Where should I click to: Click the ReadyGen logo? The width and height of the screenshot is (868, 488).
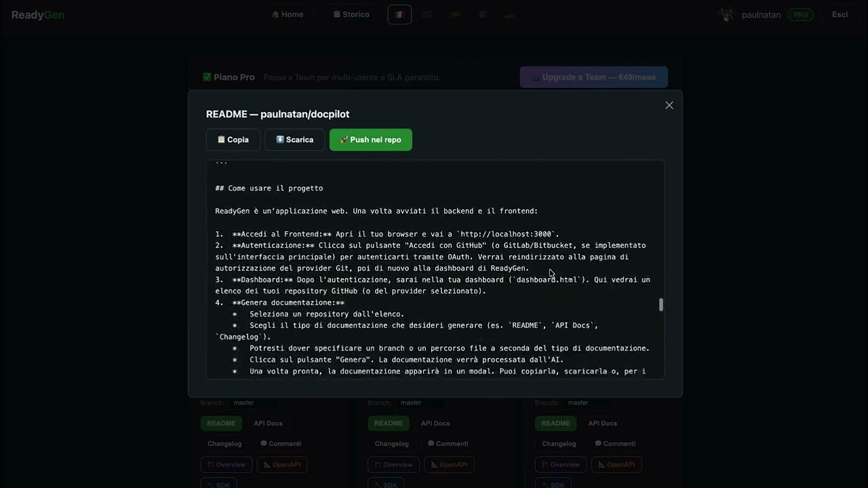(38, 15)
